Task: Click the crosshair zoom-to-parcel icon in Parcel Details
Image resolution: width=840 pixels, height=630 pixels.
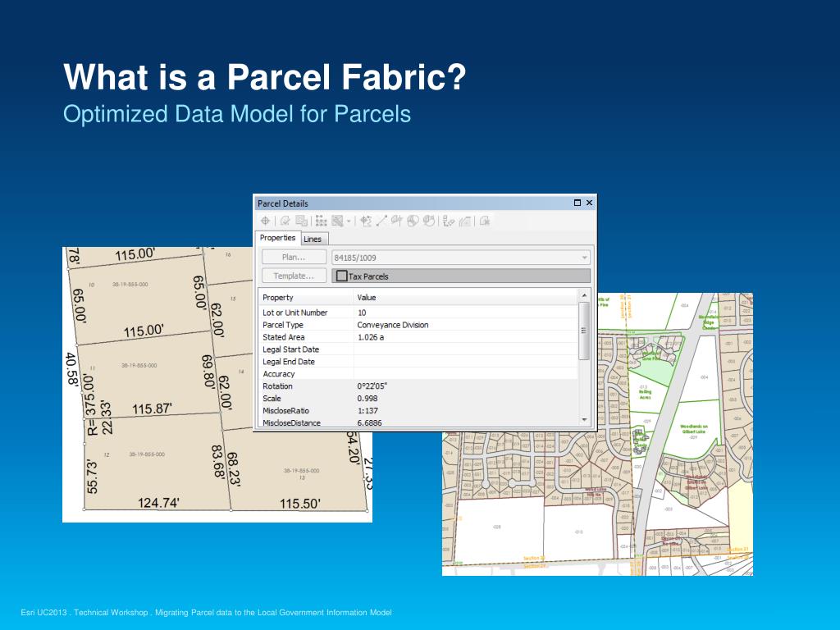Action: pyautogui.click(x=265, y=221)
